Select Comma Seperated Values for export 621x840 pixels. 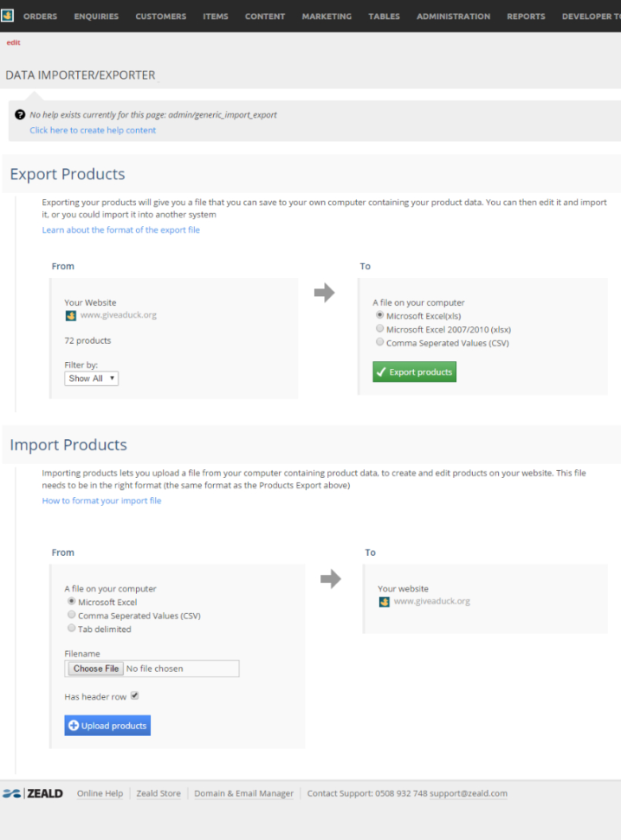pyautogui.click(x=380, y=341)
